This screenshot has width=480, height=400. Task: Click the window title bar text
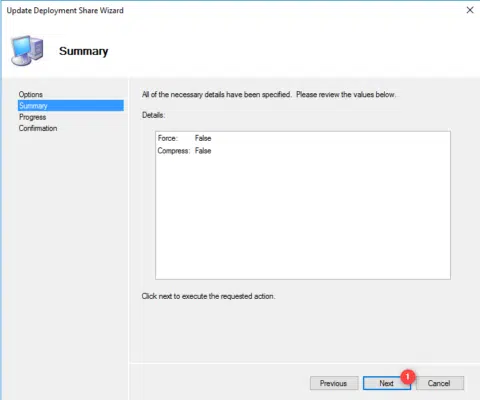tap(65, 10)
